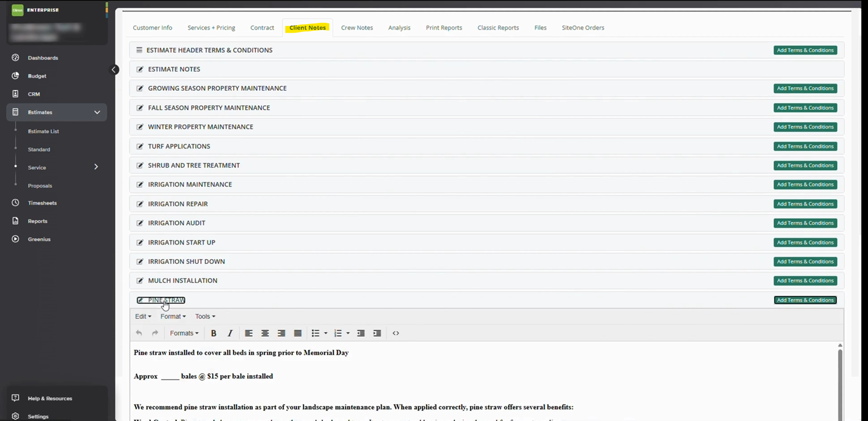Open the SiteOne Orders tab
868x421 pixels.
(583, 28)
